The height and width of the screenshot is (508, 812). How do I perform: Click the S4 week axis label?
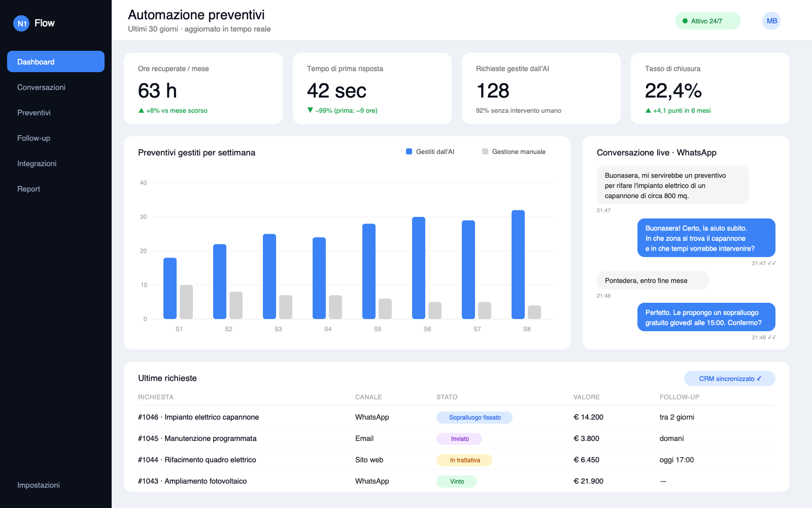(x=328, y=329)
